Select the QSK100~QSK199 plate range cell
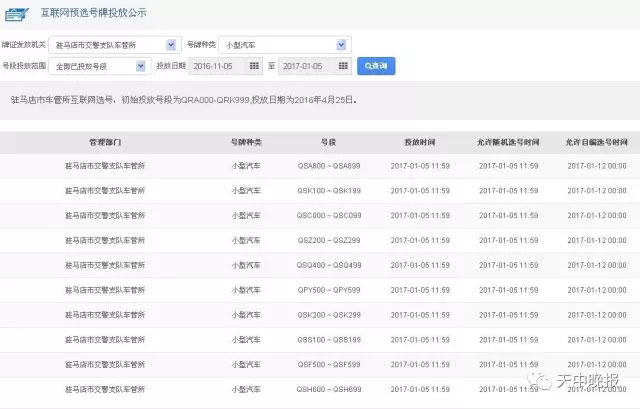The height and width of the screenshot is (409, 640). 329,191
